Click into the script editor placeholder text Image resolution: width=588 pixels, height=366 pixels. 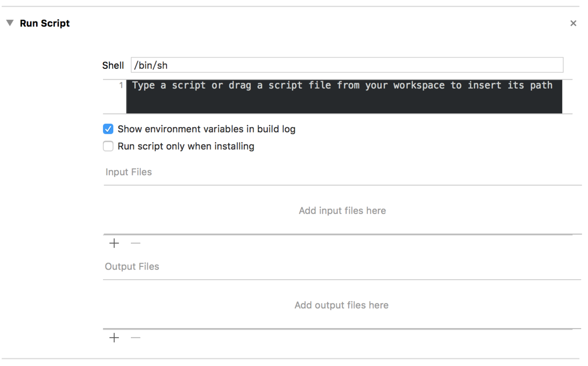coord(342,85)
